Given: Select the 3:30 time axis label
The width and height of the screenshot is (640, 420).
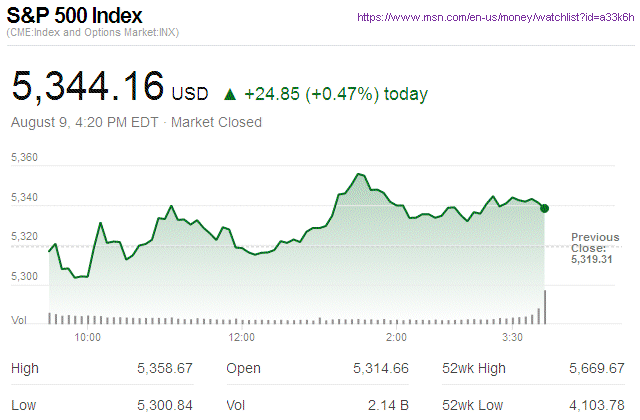Looking at the screenshot, I should 511,338.
